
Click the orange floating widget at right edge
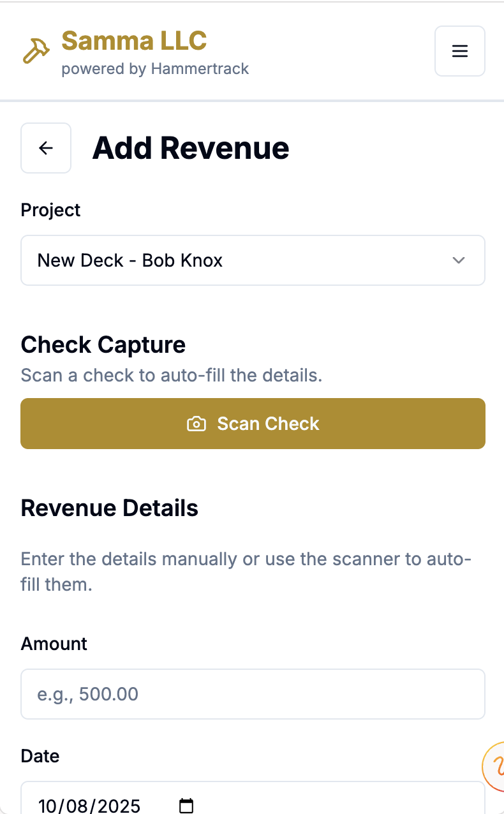[495, 766]
